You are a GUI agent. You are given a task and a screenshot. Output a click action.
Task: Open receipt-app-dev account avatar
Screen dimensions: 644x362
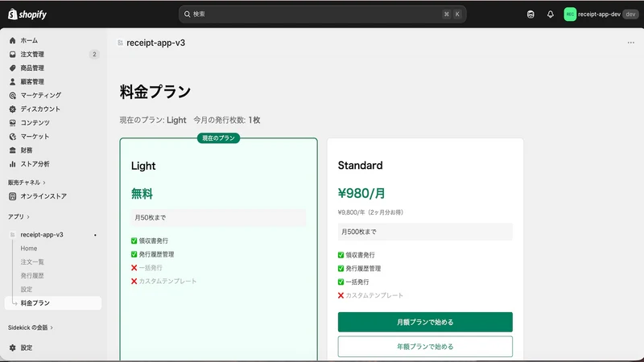click(x=570, y=14)
